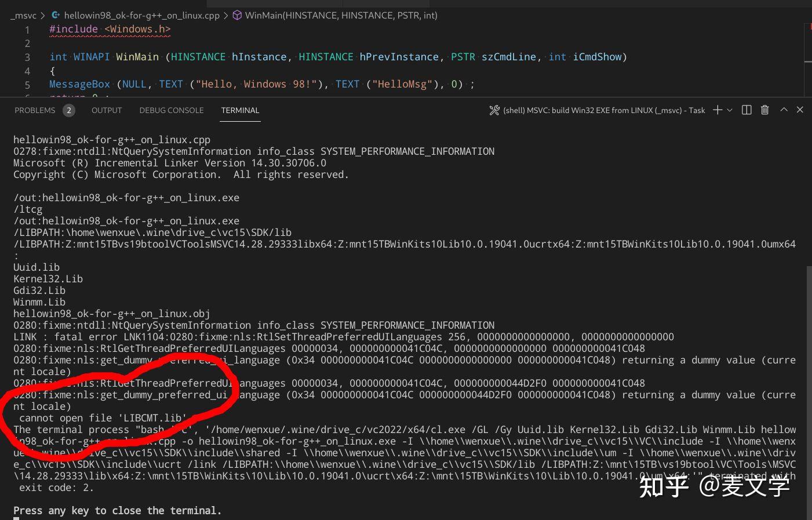Screen dimensions: 812x520
Task: Click the problems count badge showing 2
Action: 68,110
